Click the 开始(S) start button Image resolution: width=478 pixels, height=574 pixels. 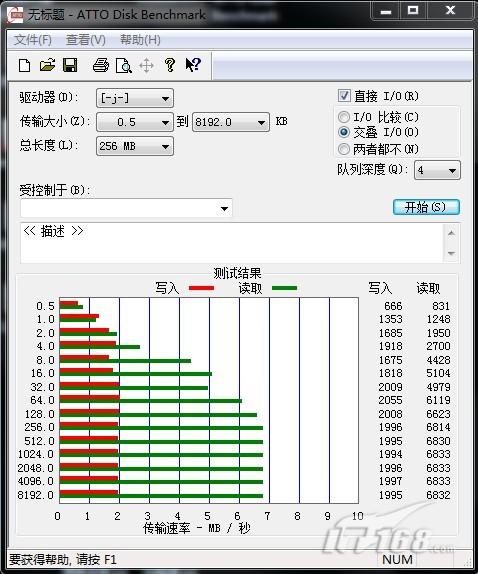(x=426, y=207)
